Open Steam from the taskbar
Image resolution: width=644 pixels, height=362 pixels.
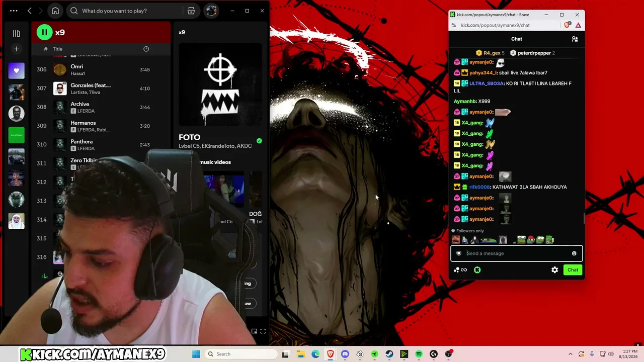point(389,354)
